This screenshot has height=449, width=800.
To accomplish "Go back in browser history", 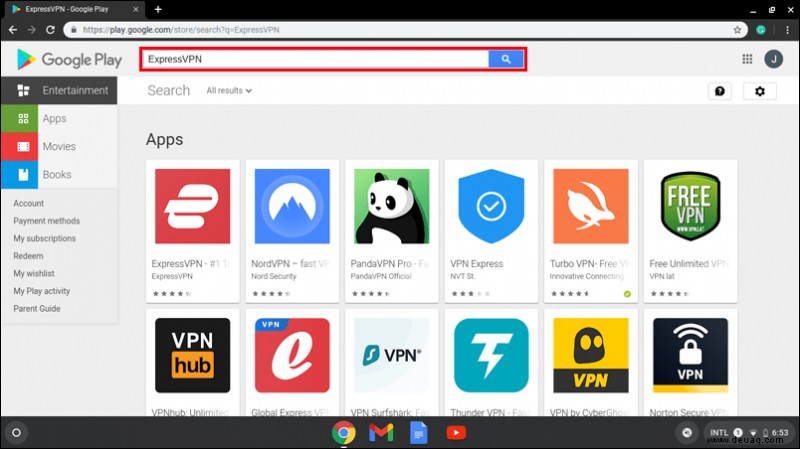I will (x=13, y=30).
